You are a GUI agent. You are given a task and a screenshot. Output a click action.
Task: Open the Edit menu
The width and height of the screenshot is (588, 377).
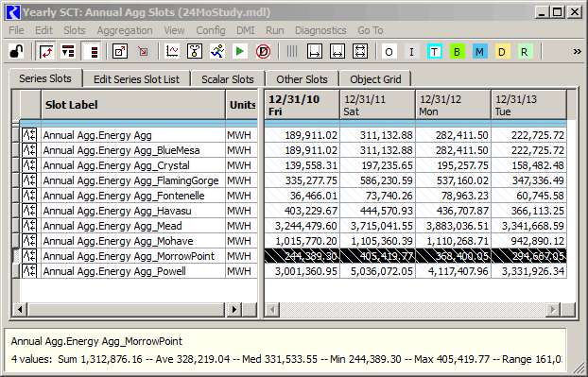click(43, 30)
